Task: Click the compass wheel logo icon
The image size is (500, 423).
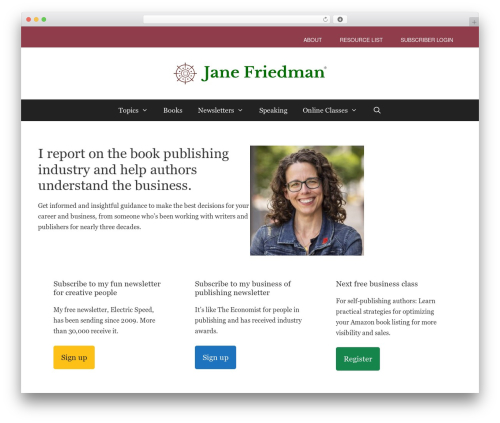Action: (x=185, y=73)
